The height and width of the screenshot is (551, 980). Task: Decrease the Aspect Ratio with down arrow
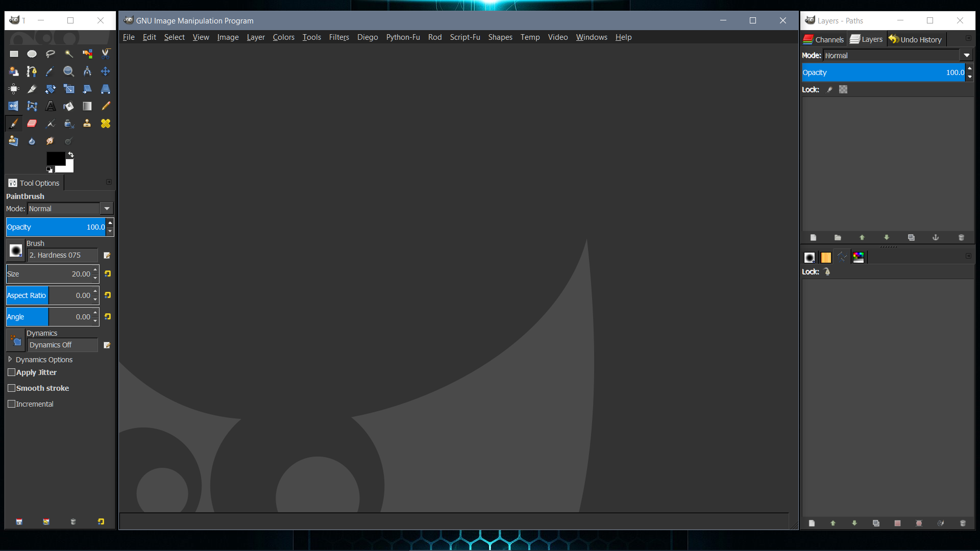click(95, 299)
